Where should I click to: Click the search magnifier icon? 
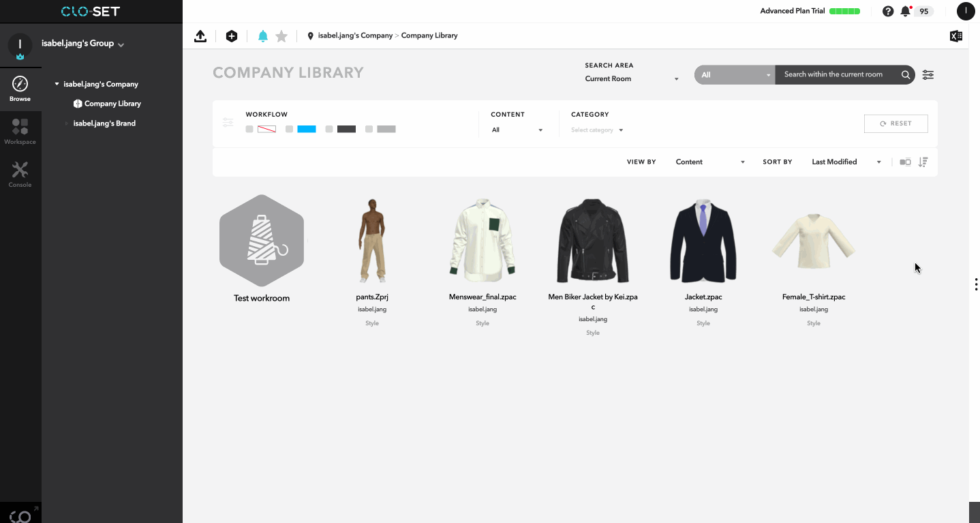(906, 74)
